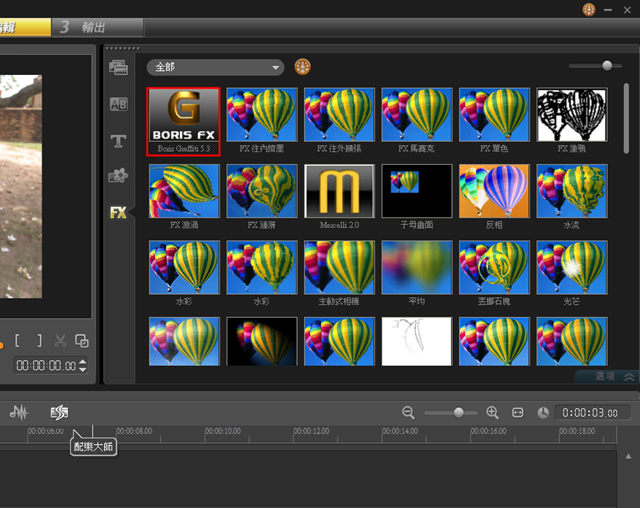Click the enlarge preview window icon
This screenshot has width=640, height=508.
click(82, 341)
